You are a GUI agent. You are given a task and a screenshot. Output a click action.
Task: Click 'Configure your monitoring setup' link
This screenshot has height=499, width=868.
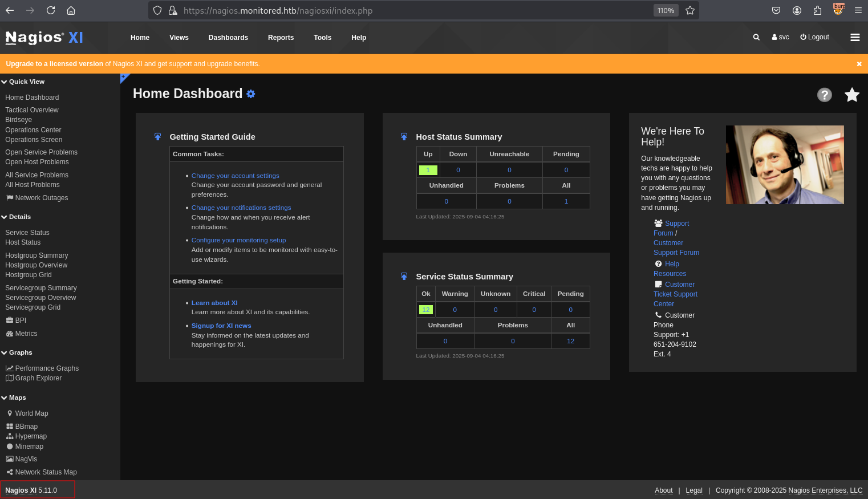[x=238, y=240]
